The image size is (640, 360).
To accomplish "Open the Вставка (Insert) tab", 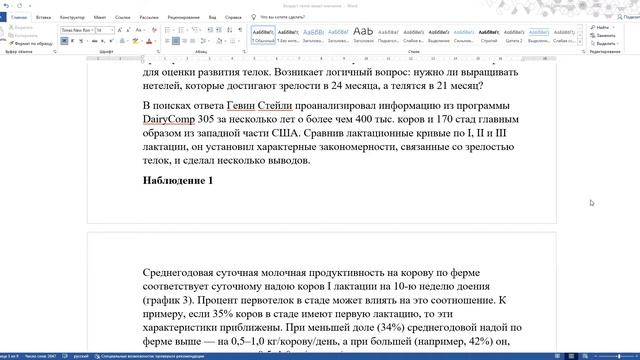I will pyautogui.click(x=43, y=18).
